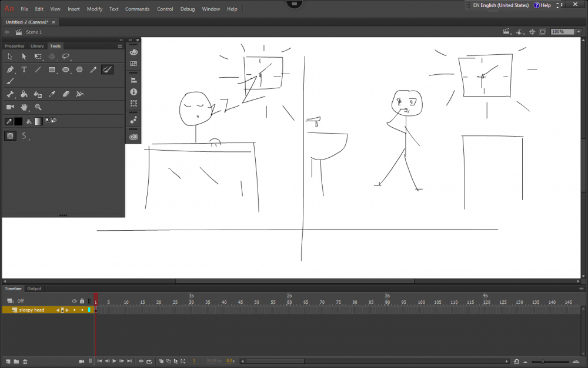Open Timeline panel options menu
Viewport: 588px width, 368px height.
[x=582, y=289]
